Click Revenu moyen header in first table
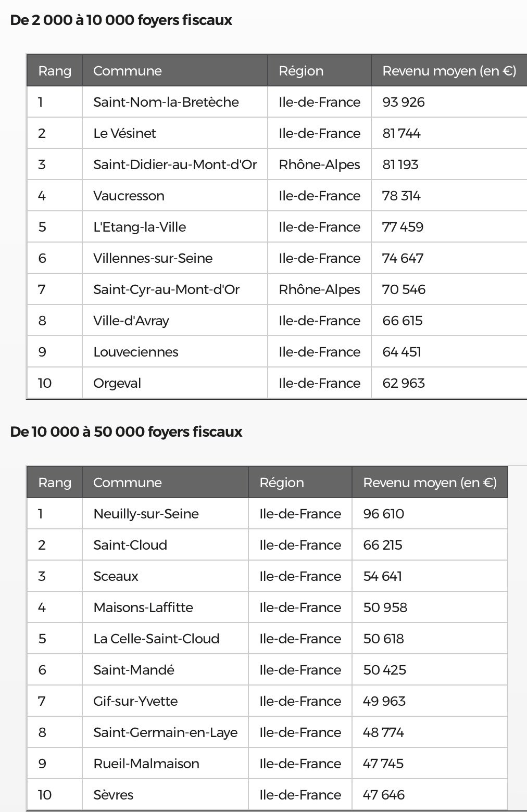The height and width of the screenshot is (812, 527). [449, 71]
